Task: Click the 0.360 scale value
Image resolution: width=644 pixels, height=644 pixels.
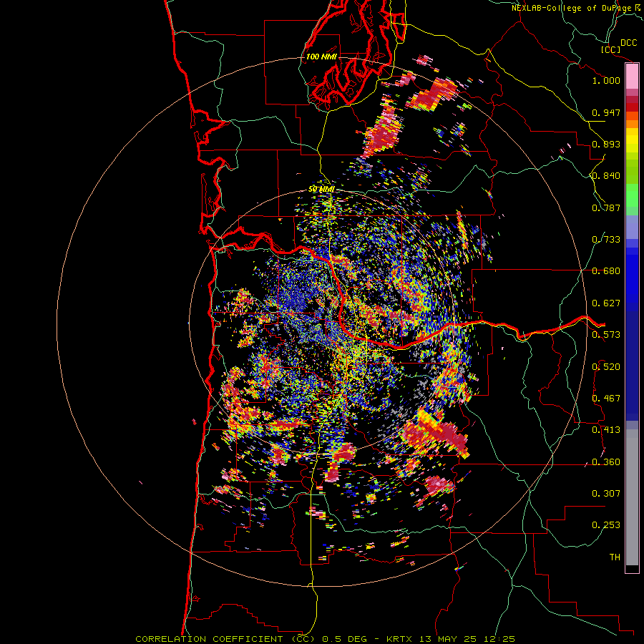Action: click(x=606, y=462)
